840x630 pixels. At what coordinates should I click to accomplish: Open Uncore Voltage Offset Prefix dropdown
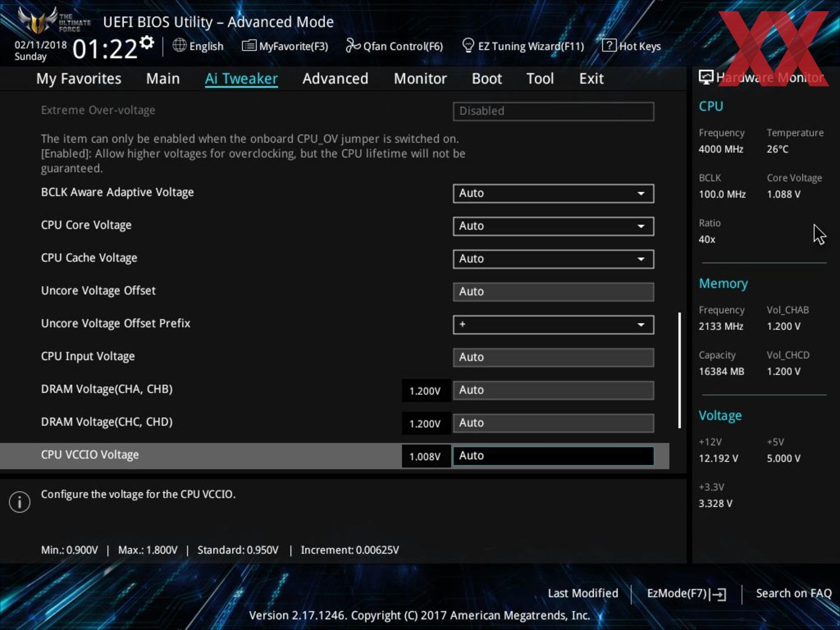coord(553,324)
